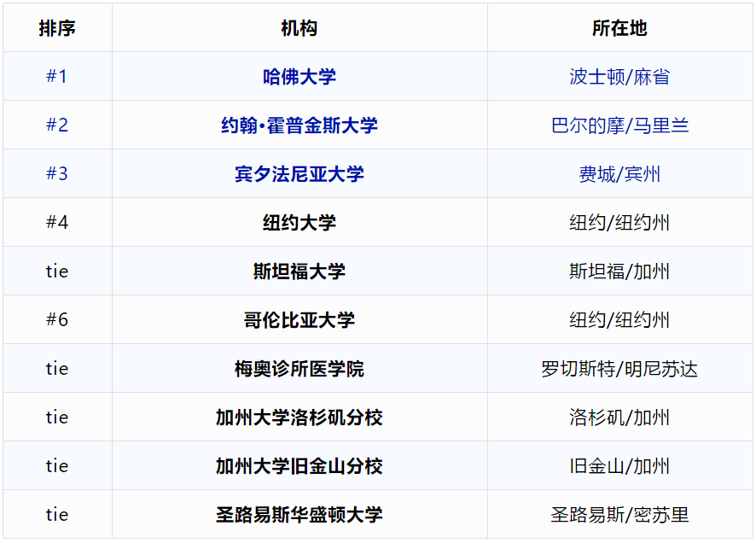756x543 pixels.
Task: Click tie in the 梅奥诊所医学院 row
Action: tap(57, 369)
